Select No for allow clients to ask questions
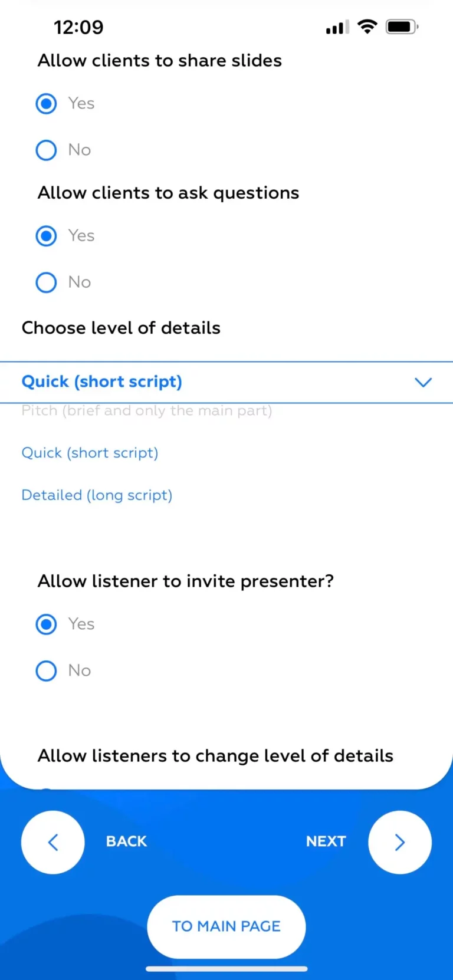This screenshot has width=453, height=980. click(x=47, y=282)
